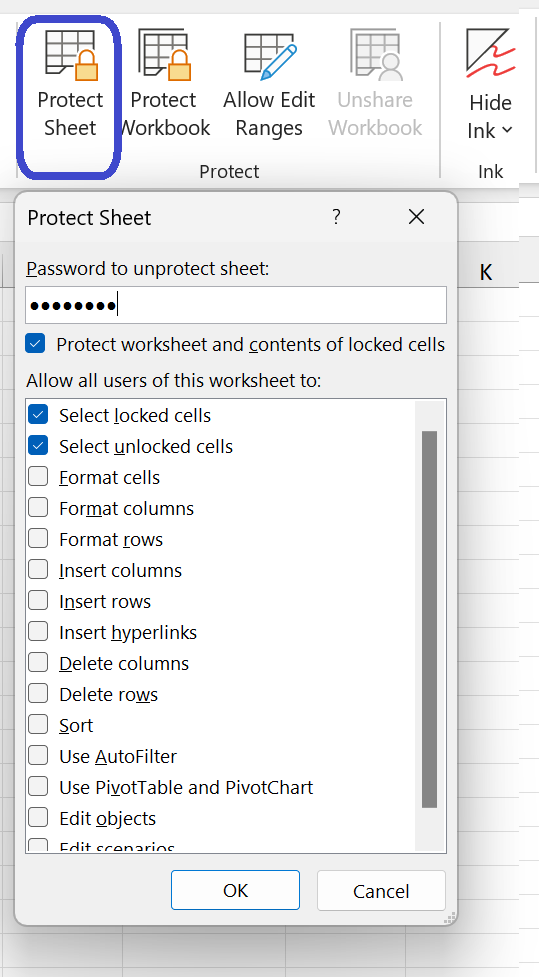Enable the Delete rows checkbox
This screenshot has height=977, width=539.
(x=38, y=693)
